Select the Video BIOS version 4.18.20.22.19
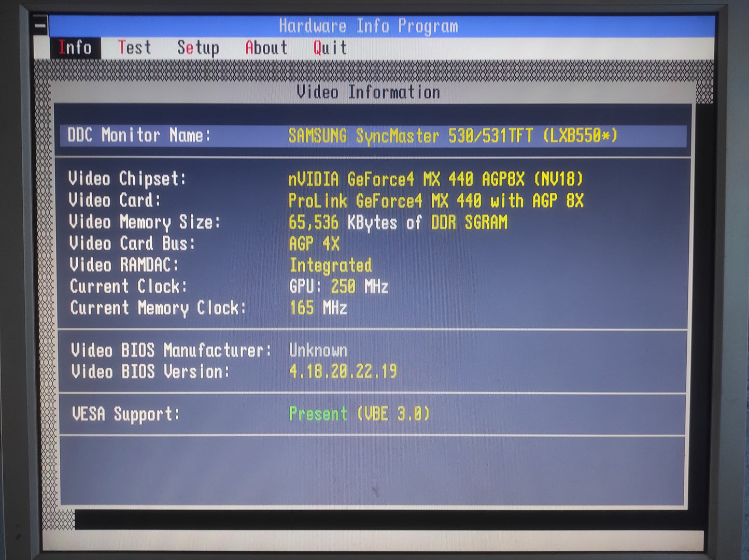This screenshot has height=560, width=749. (x=343, y=371)
